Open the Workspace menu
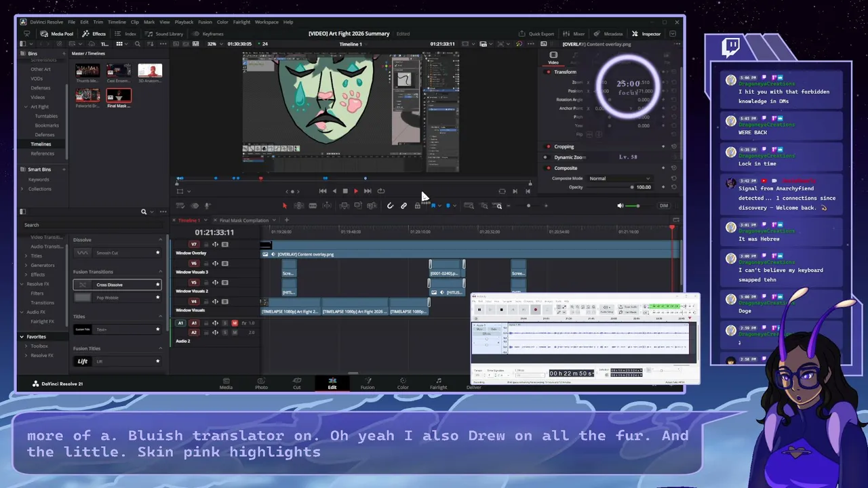Image resolution: width=868 pixels, height=488 pixels. pyautogui.click(x=267, y=22)
